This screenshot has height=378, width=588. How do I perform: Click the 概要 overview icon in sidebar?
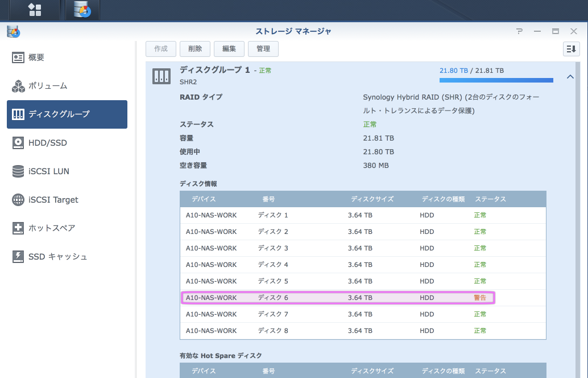pos(18,57)
